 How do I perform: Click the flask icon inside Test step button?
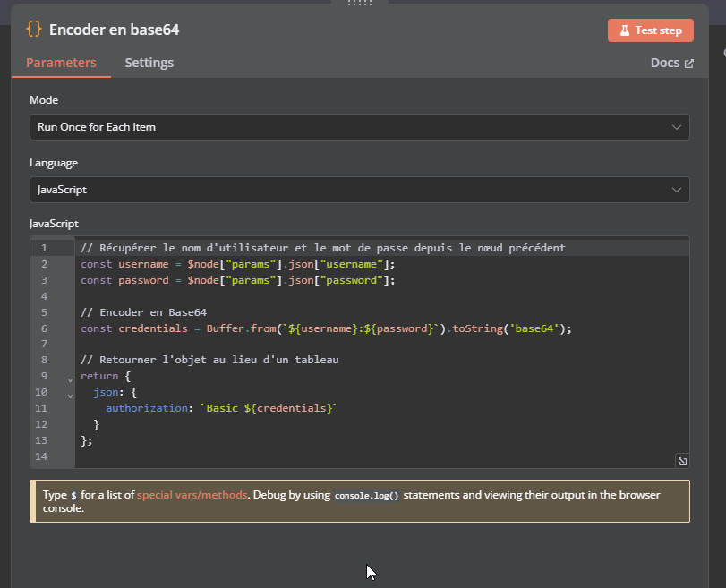pos(626,30)
